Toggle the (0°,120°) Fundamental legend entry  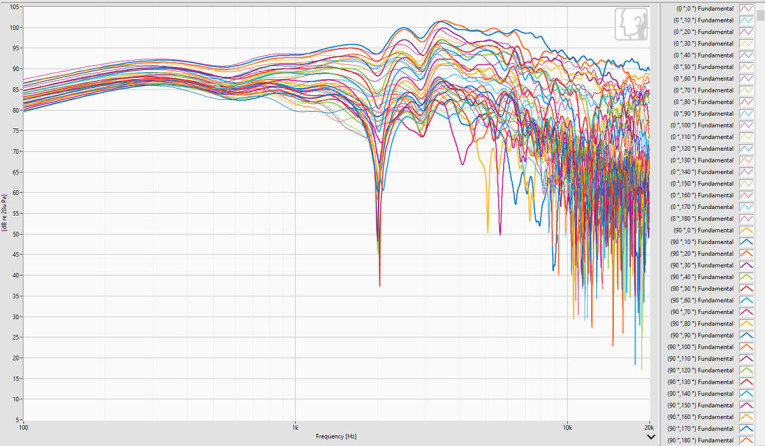(703, 148)
